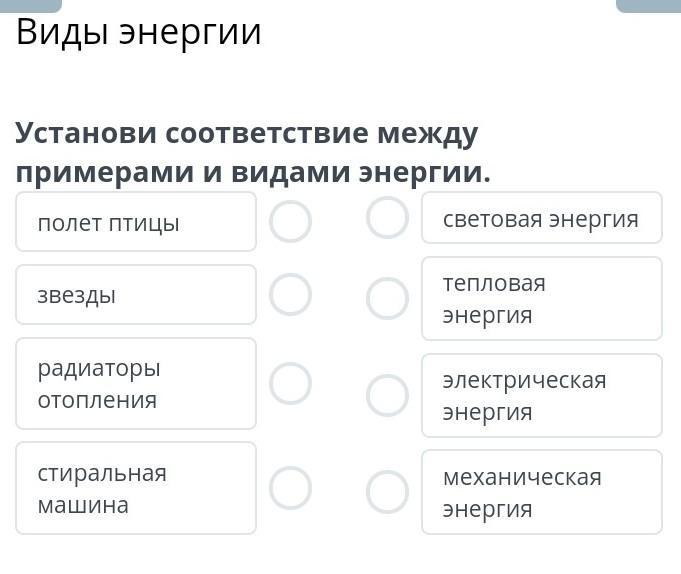
Task: Select the circle for 'электрическая энергия'
Action: (387, 395)
